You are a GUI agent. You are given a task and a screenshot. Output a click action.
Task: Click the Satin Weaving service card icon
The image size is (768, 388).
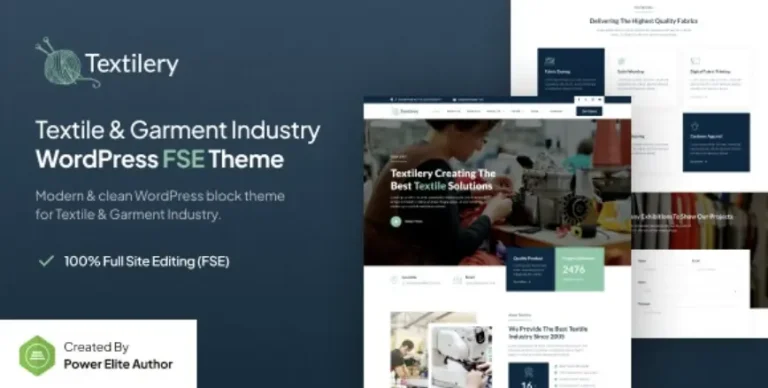coord(622,61)
